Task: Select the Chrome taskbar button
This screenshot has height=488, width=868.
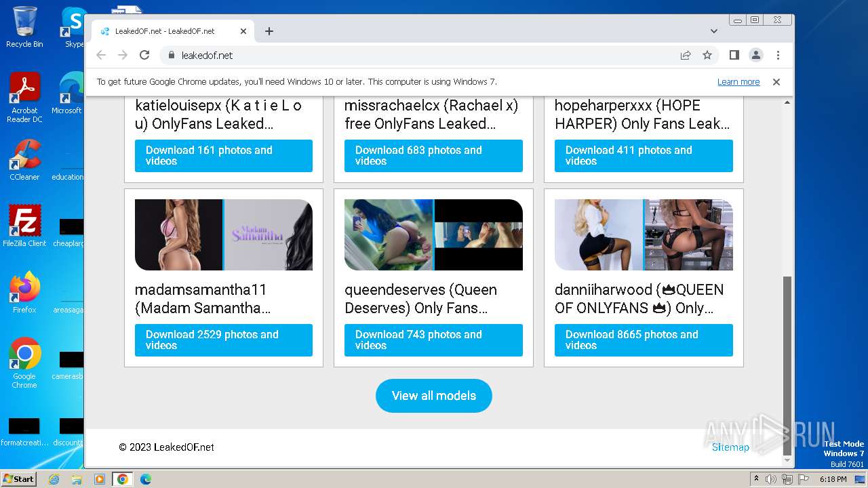Action: pyautogui.click(x=123, y=479)
